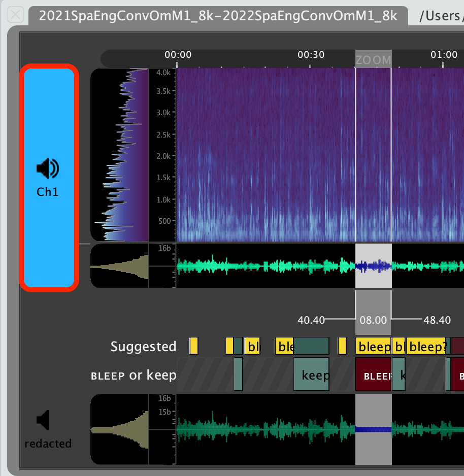464x476 pixels.
Task: Toggle the teal keep decision block
Action: point(311,375)
